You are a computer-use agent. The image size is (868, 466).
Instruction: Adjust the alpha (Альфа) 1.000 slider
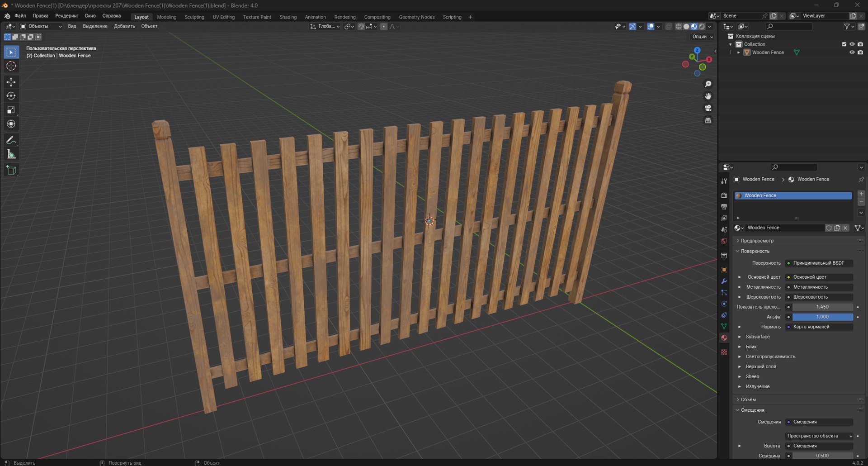[x=822, y=317]
